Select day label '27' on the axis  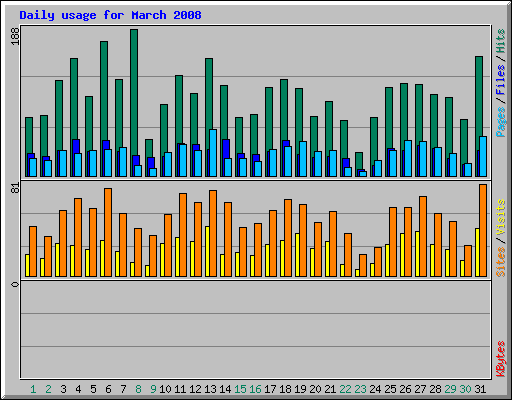tap(420, 389)
